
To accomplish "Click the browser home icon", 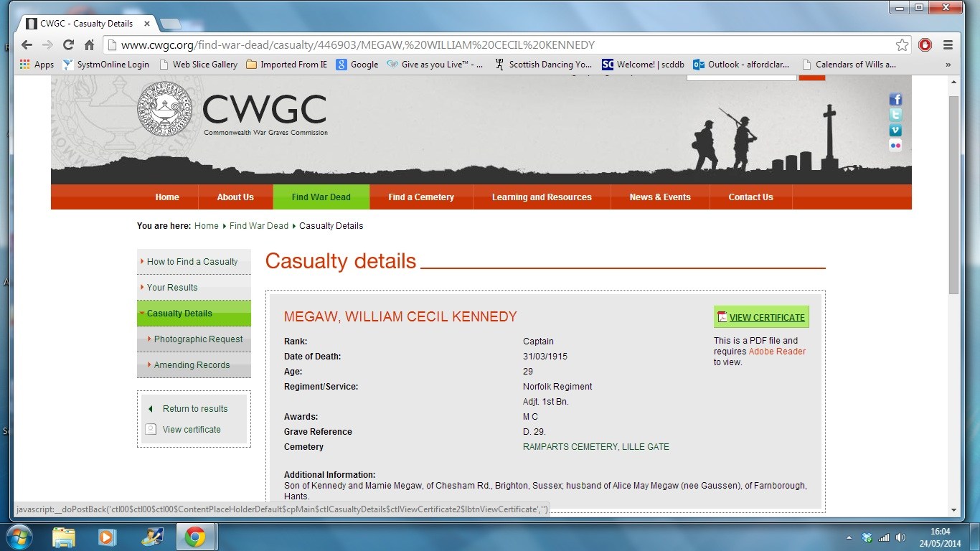I will pos(90,44).
